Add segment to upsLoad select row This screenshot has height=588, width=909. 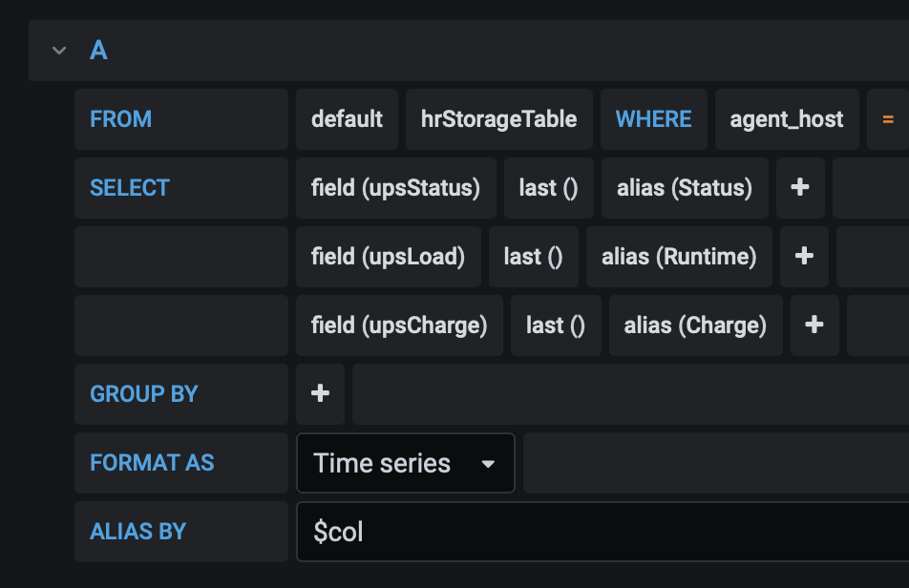pos(804,257)
